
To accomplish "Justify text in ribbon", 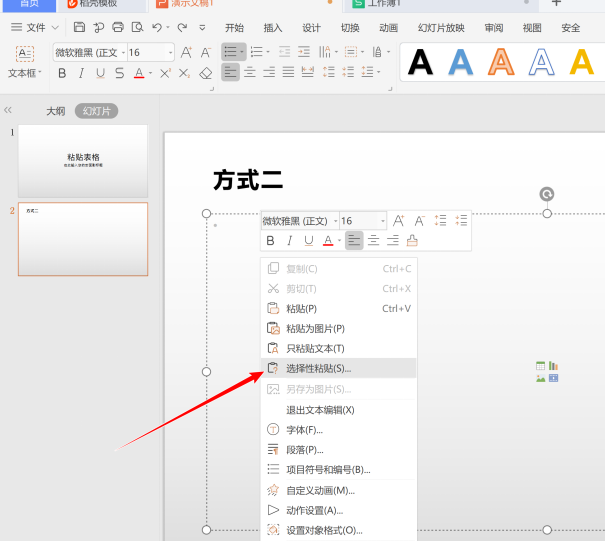I will coord(288,72).
